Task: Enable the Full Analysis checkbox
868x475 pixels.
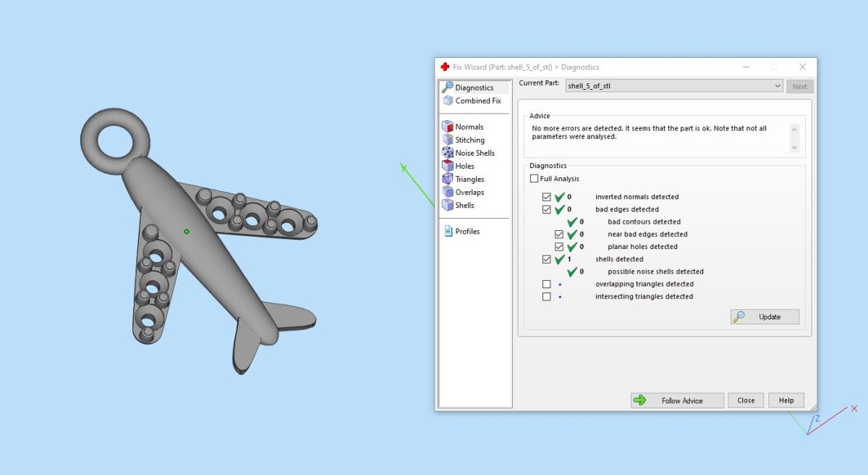Action: tap(534, 179)
